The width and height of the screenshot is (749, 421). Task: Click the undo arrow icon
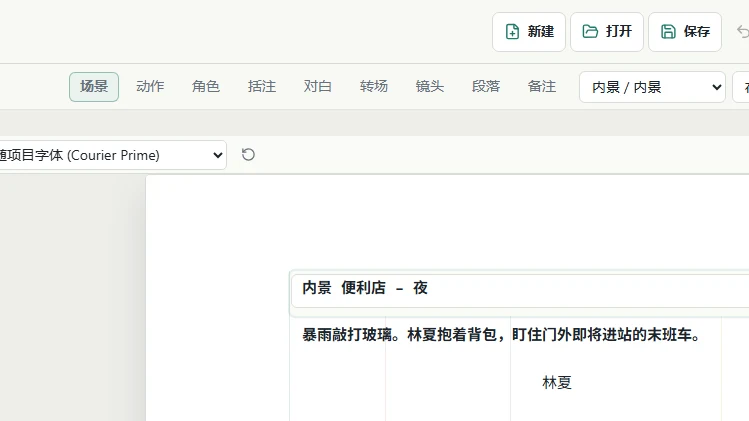coord(743,32)
